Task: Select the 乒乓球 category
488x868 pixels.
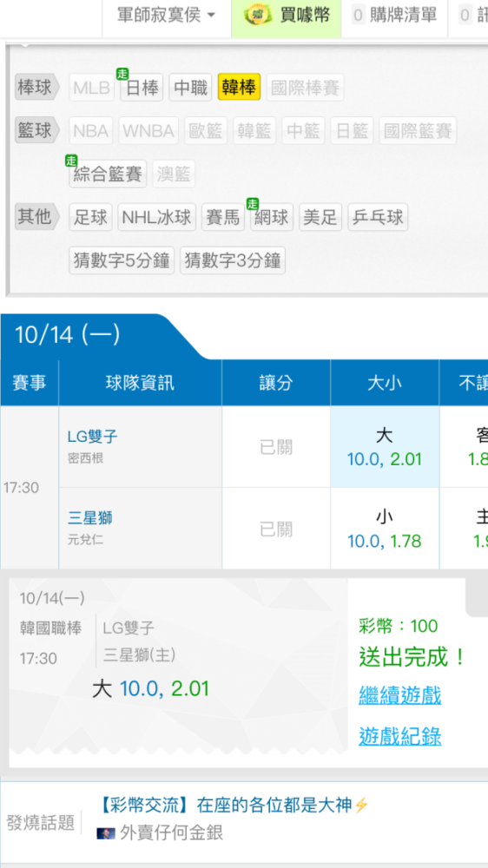Action: click(379, 217)
